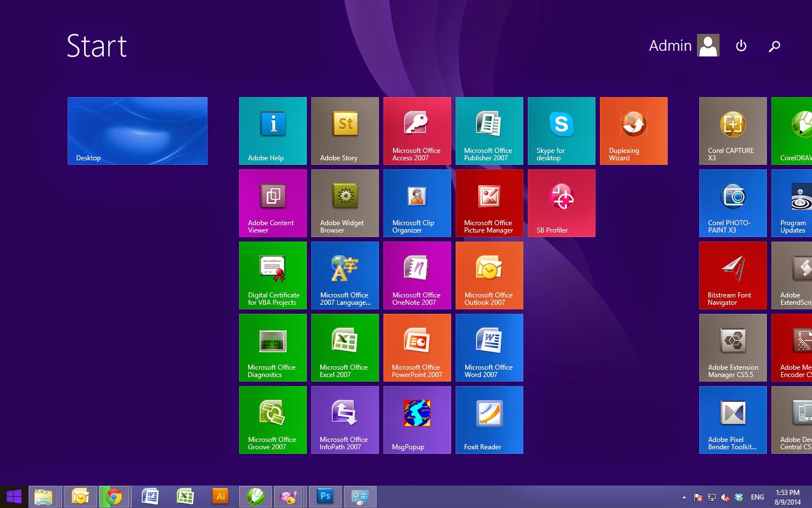The image size is (812, 508).
Task: Open the Microsoft Office Word 2007 tile
Action: coord(489,348)
